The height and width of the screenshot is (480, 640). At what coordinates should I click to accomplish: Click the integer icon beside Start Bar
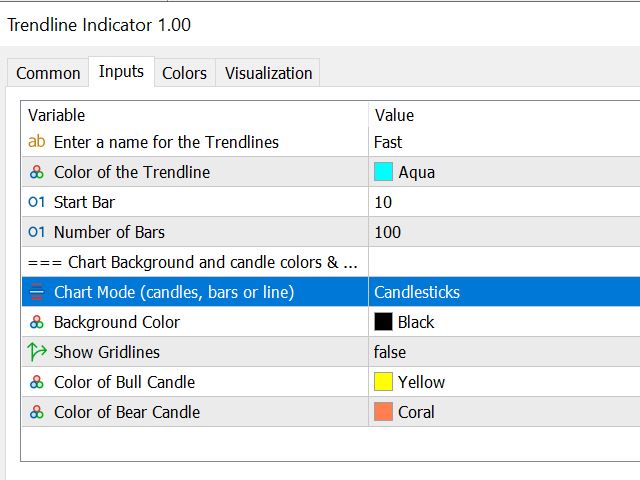(x=37, y=202)
